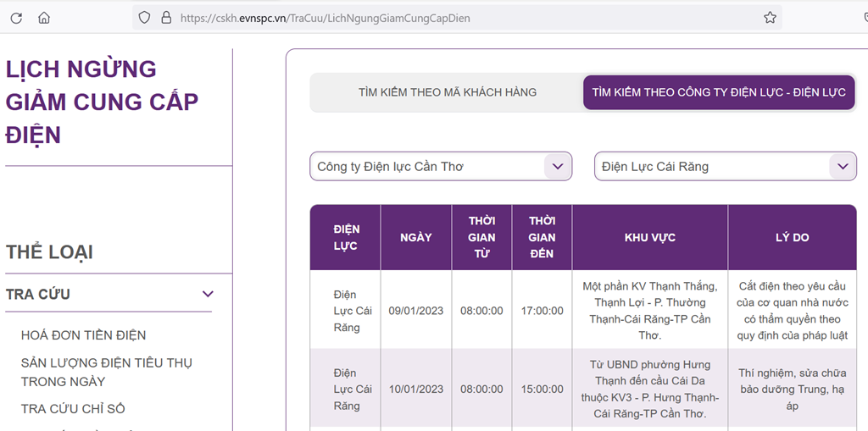Click the NGÀY column header
The height and width of the screenshot is (431, 868).
pos(416,238)
